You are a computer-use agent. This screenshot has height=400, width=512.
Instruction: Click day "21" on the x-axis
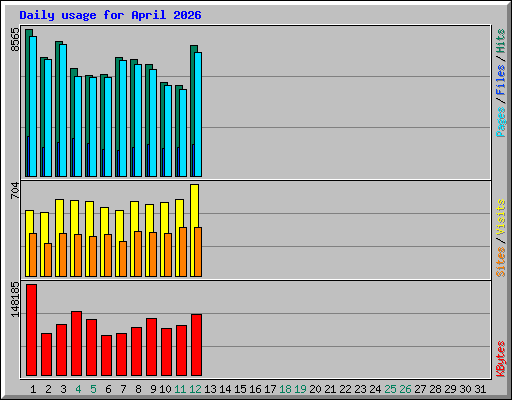[330, 389]
